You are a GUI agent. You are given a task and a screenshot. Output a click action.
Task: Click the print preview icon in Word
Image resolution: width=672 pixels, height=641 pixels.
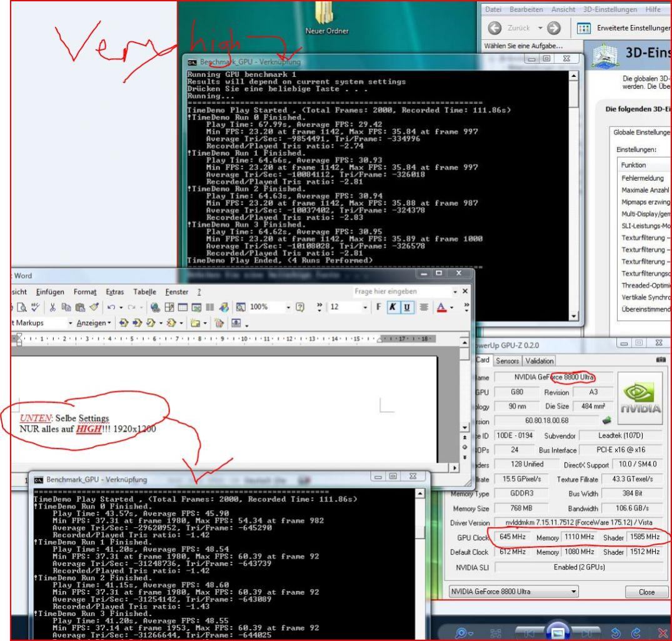(x=21, y=307)
